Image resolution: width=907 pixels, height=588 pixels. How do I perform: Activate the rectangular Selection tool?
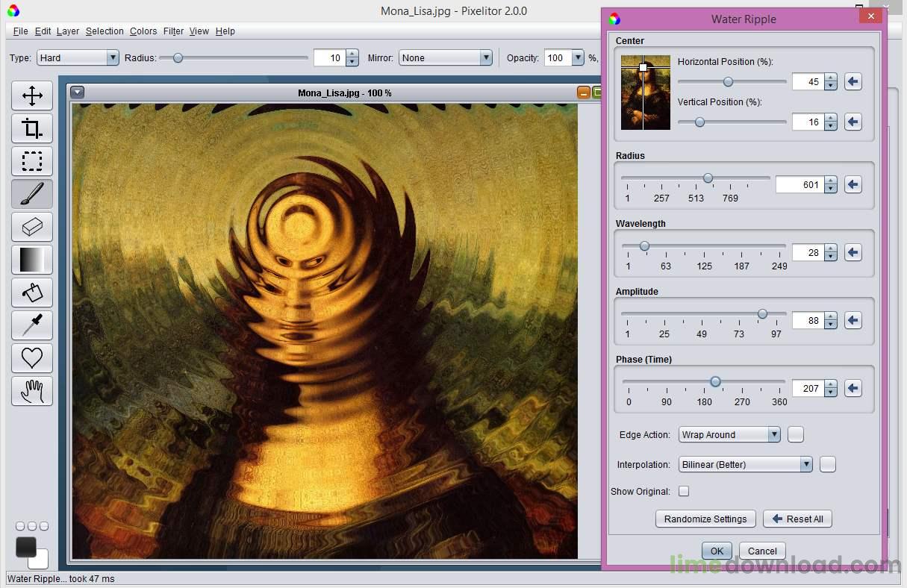pyautogui.click(x=31, y=161)
